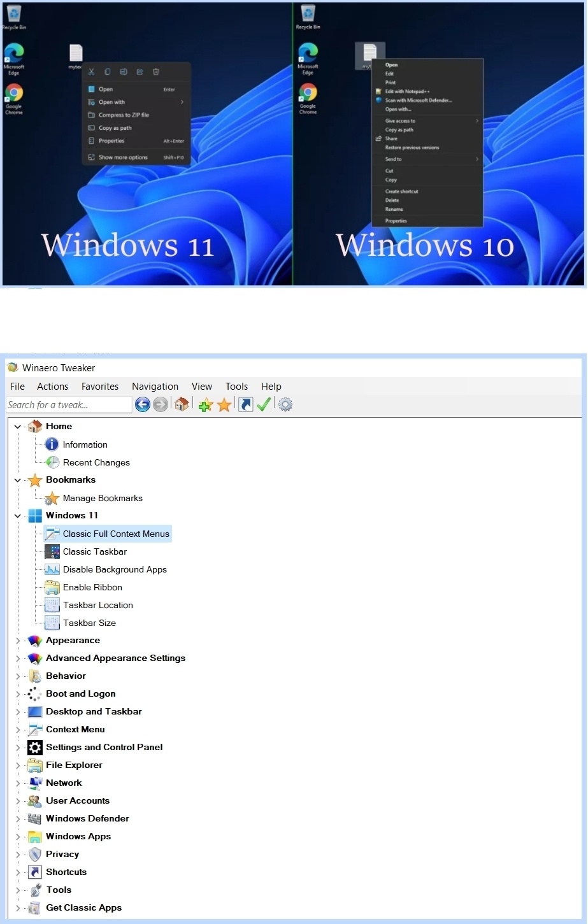Viewport: 588px width, 924px height.
Task: Expand the Desktop and Taskbar node
Action: 17,712
